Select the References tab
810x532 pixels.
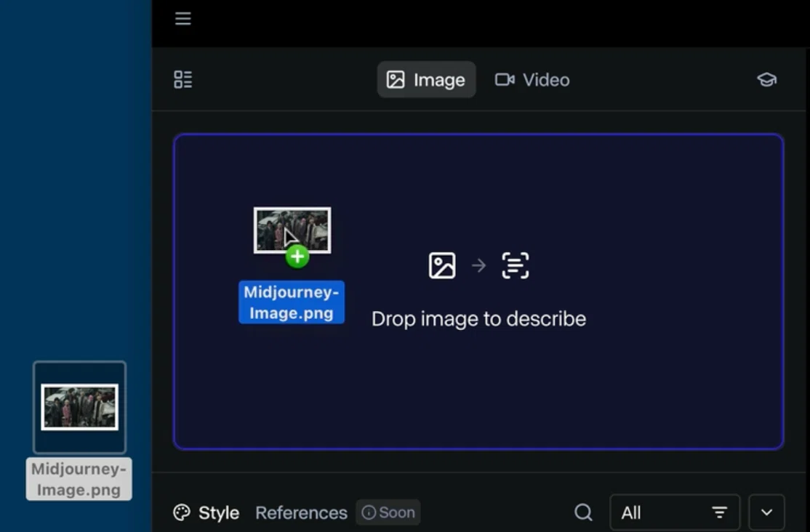[301, 512]
